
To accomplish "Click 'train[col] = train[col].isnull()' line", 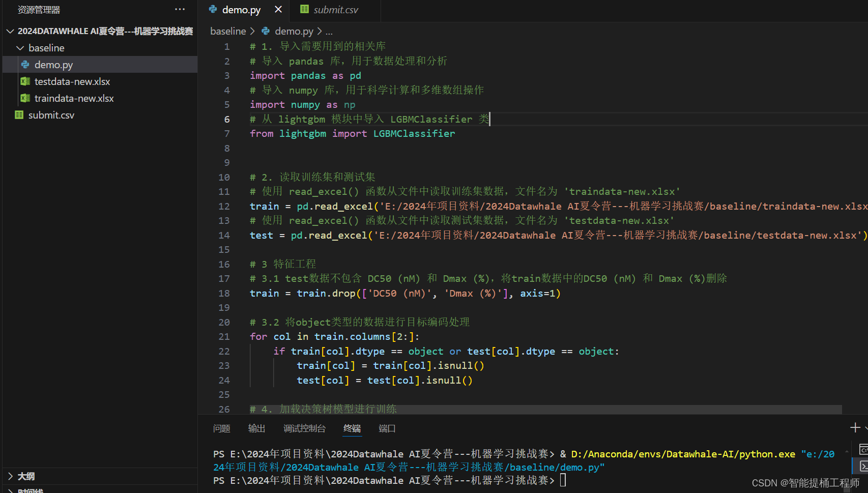I will [x=391, y=365].
